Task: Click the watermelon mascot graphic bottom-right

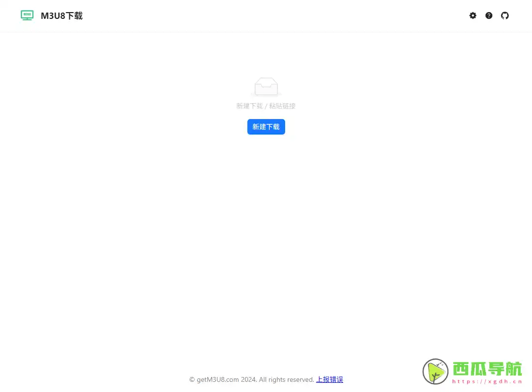Action: pyautogui.click(x=435, y=372)
